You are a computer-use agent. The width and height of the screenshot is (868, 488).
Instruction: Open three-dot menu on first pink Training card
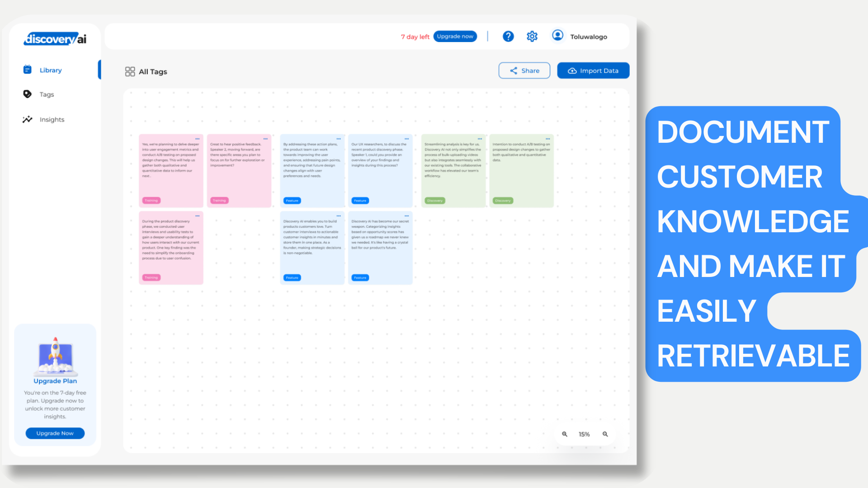pyautogui.click(x=197, y=139)
